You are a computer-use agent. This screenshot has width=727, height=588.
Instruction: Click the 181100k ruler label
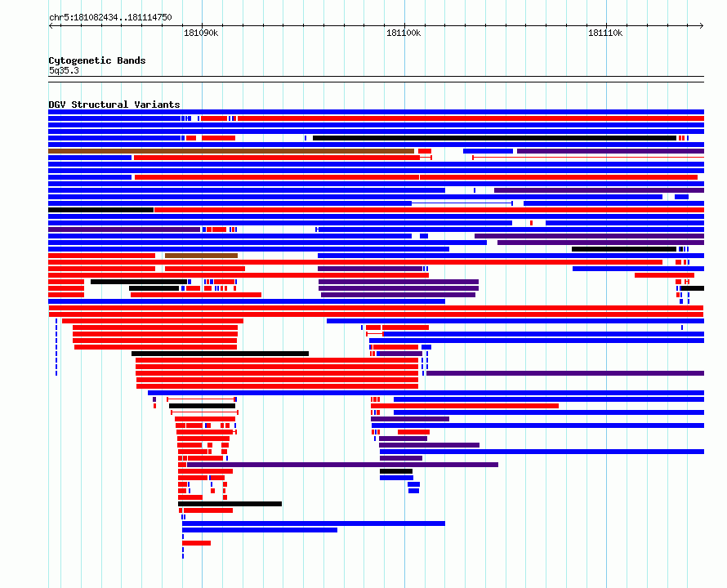pos(404,33)
